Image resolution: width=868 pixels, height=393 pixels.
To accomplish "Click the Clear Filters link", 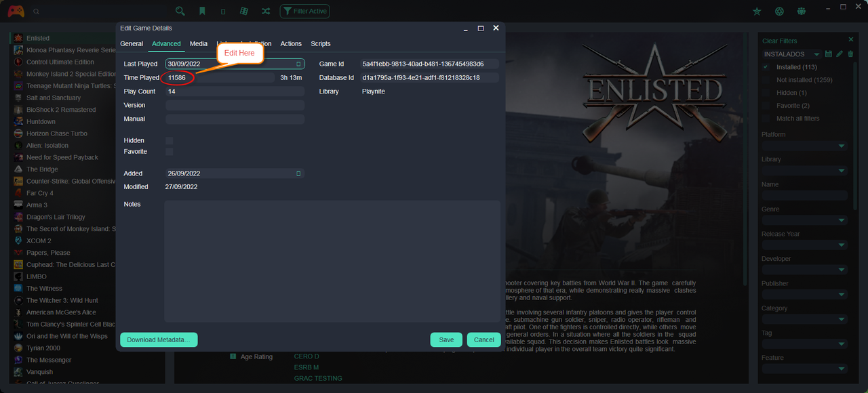I will pyautogui.click(x=780, y=41).
